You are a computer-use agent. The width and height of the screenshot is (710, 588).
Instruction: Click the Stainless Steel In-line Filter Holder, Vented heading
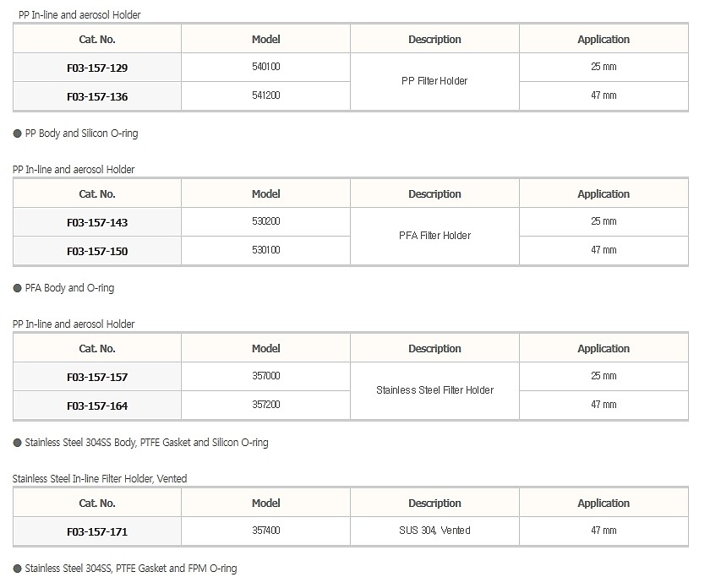(100, 479)
